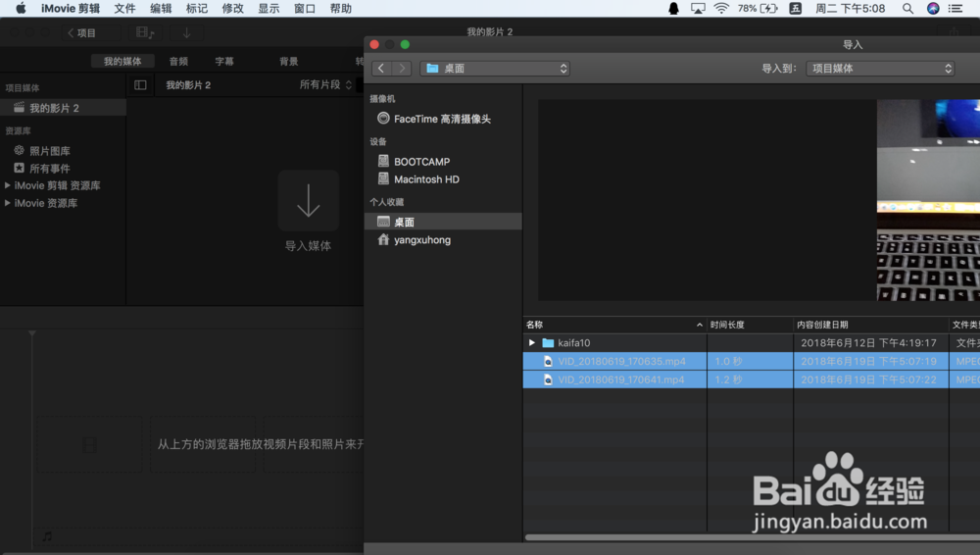This screenshot has height=555, width=980.
Task: Click the music note icon in timeline
Action: click(47, 536)
